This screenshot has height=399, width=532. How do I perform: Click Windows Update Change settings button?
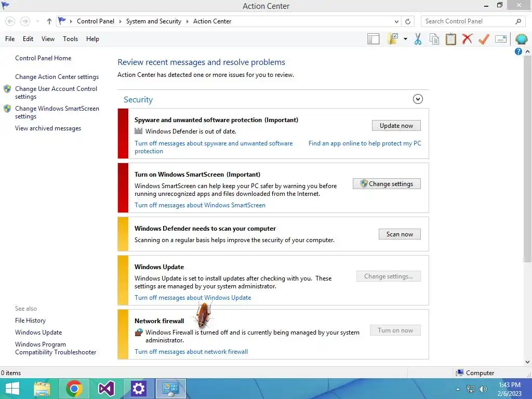[x=389, y=276]
